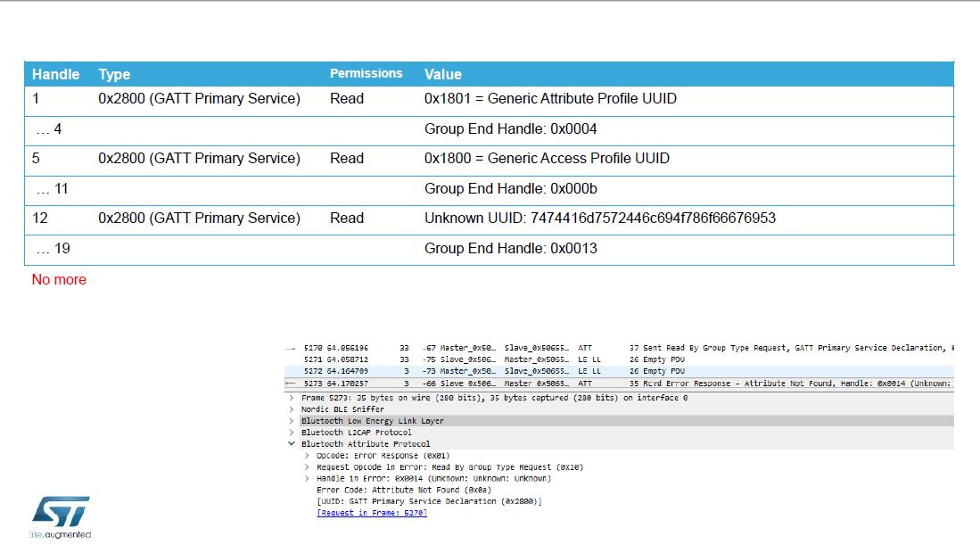Expand the Opcode: Error Response field
980x553 pixels.
[307, 456]
